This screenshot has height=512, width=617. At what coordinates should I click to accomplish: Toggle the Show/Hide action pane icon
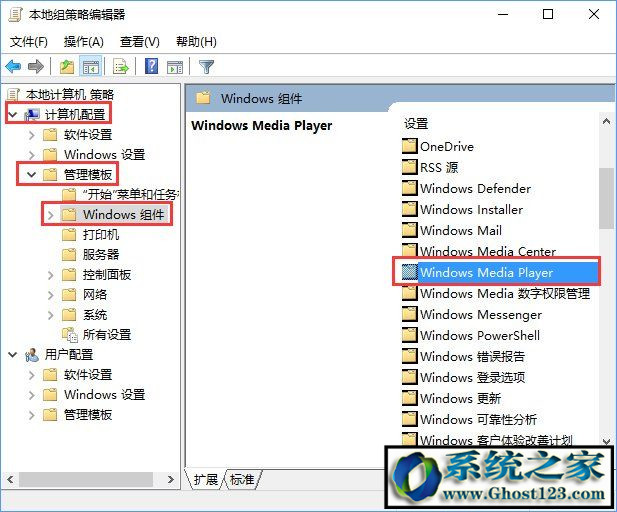(175, 67)
